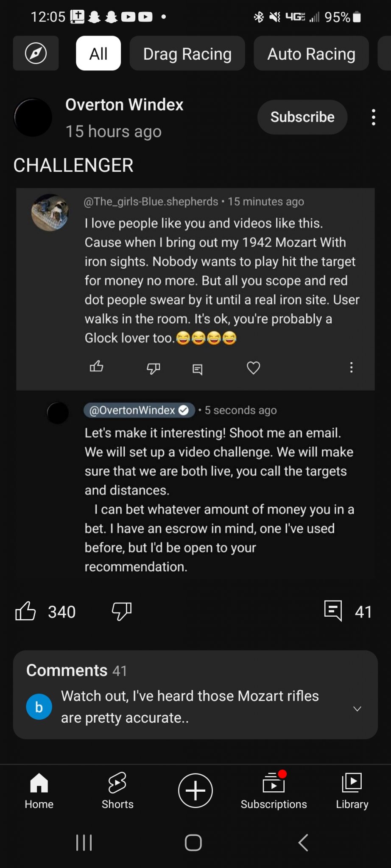Go to the Home tab
The image size is (391, 868).
[x=39, y=790]
